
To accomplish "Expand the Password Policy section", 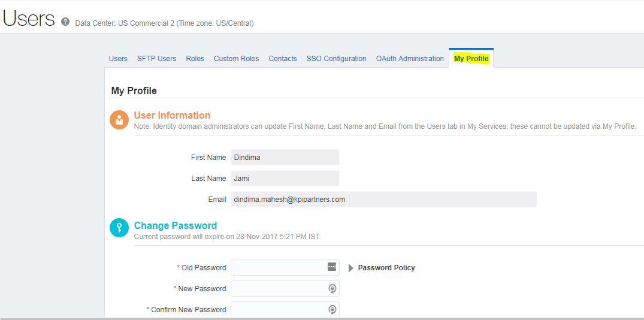I will click(351, 268).
